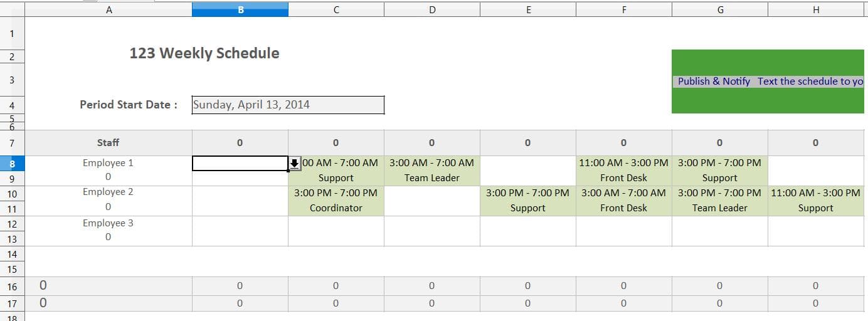The height and width of the screenshot is (321, 868).
Task: Select the green banner area
Action: coord(768,82)
